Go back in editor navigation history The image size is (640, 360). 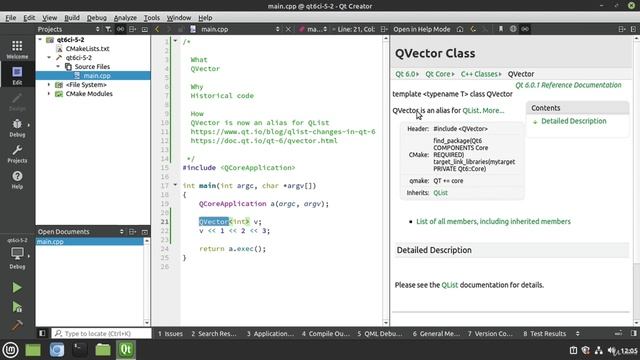pyautogui.click(x=157, y=29)
